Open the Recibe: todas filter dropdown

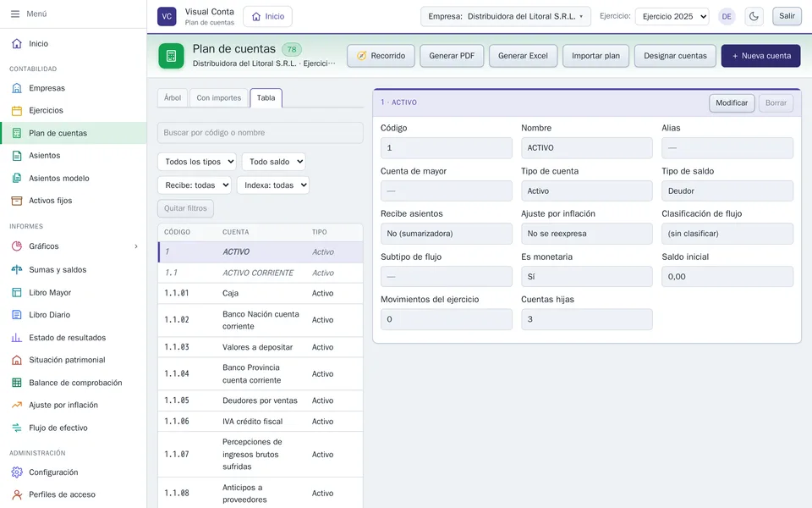click(x=195, y=185)
